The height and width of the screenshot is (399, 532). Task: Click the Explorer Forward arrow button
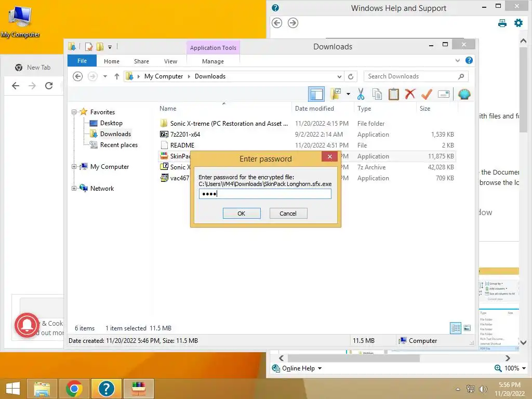[92, 76]
